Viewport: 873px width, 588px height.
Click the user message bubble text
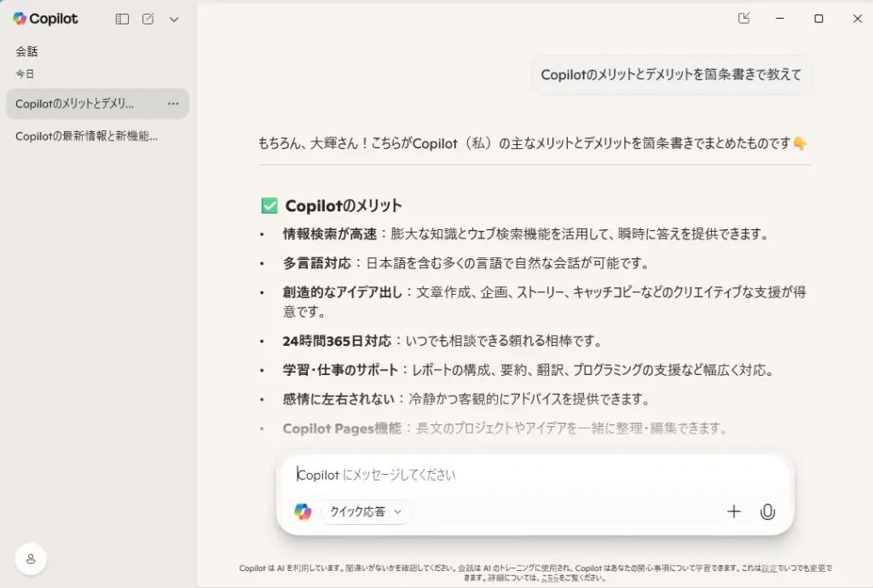pos(671,74)
